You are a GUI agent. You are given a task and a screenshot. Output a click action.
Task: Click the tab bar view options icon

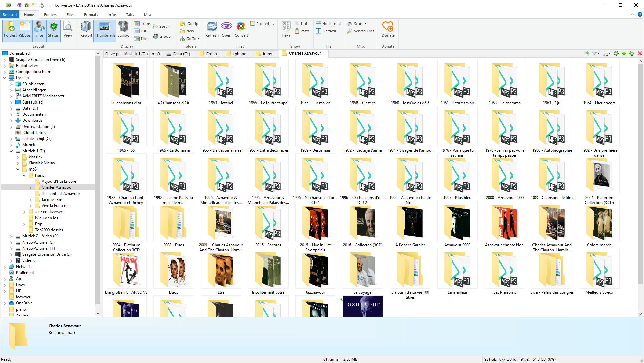click(607, 53)
